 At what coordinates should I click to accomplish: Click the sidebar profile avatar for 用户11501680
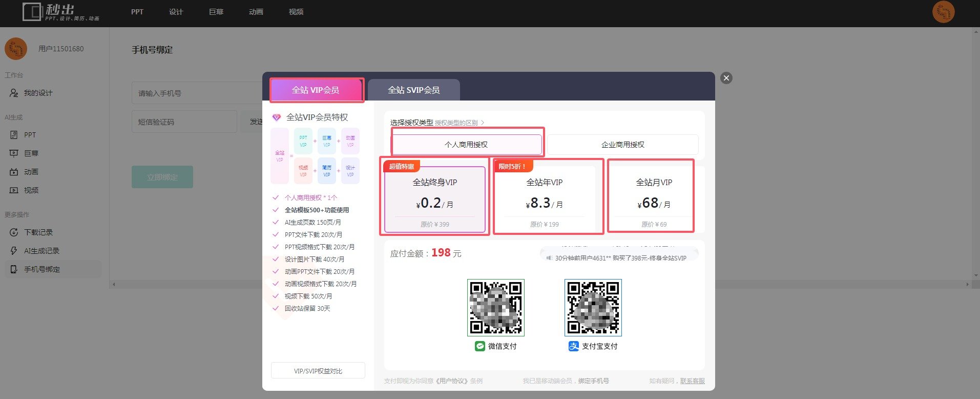[16, 49]
